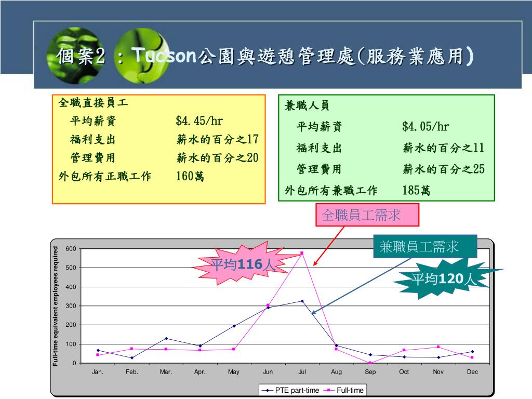The height and width of the screenshot is (399, 532).
Task: Click the Oct axis label
Action: click(x=404, y=372)
